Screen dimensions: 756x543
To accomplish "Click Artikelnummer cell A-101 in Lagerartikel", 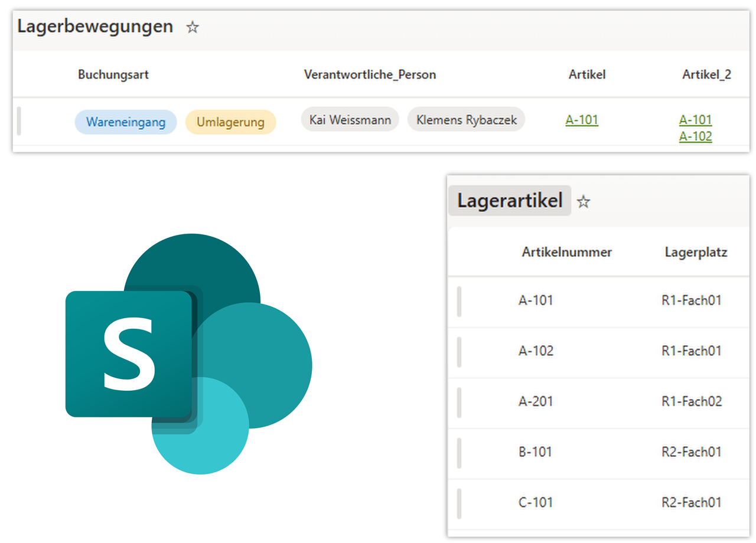I will tap(536, 300).
